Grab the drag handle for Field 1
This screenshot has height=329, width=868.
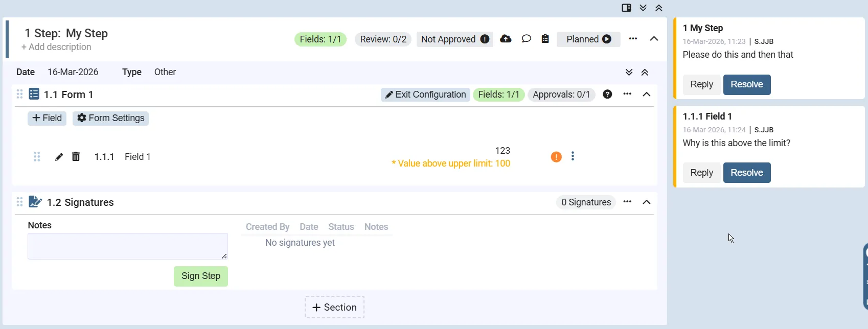[x=37, y=157]
